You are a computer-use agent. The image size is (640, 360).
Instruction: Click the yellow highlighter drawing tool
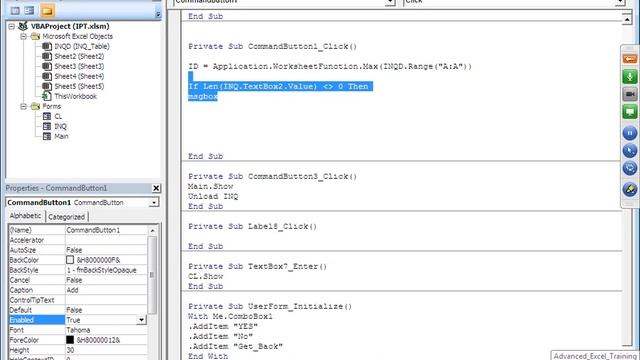pos(630,189)
